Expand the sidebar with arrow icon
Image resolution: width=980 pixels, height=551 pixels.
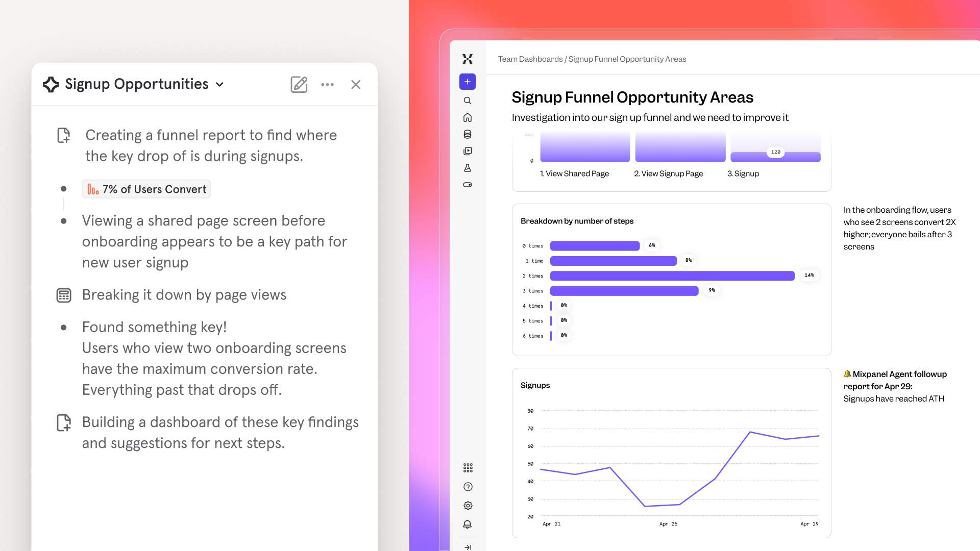[x=468, y=547]
